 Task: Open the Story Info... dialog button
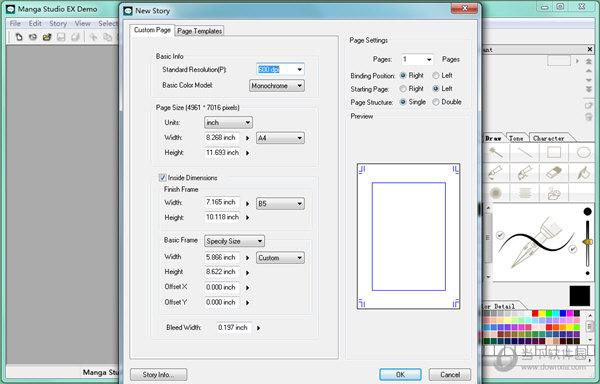(158, 374)
